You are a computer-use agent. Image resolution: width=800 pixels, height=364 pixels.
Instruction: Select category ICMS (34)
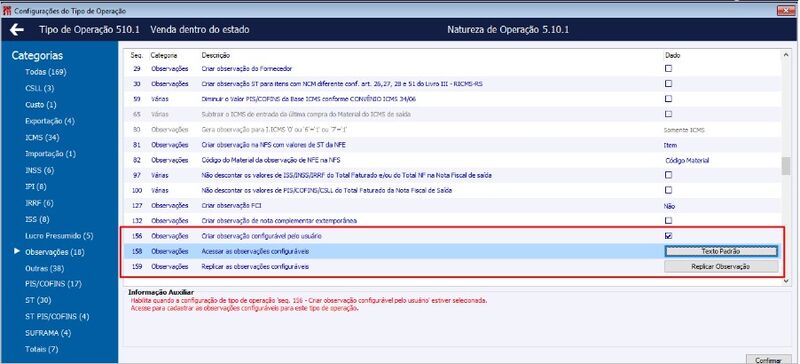click(42, 137)
